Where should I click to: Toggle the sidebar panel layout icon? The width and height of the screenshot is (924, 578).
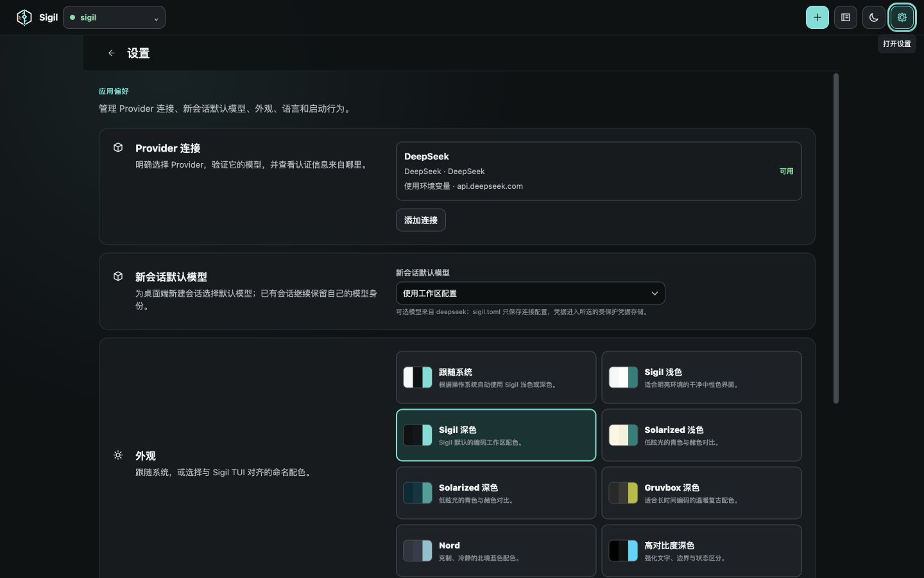[845, 17]
